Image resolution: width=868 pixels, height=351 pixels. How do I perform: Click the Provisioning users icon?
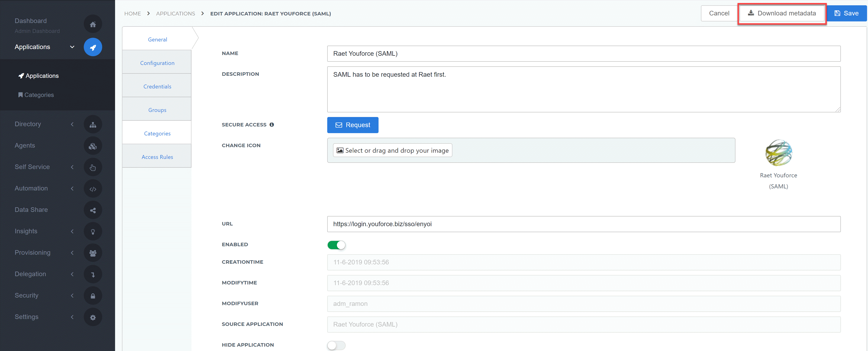click(93, 253)
